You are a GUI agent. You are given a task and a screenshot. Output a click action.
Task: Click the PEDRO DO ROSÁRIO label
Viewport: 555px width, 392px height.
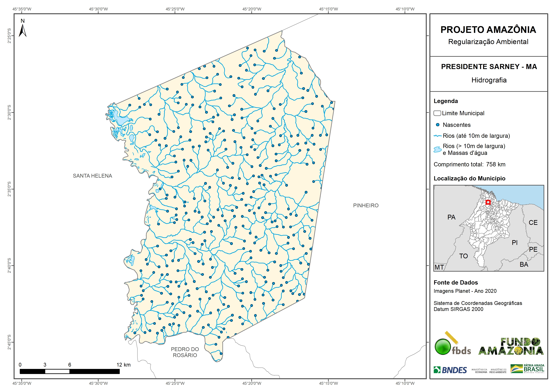click(x=185, y=352)
